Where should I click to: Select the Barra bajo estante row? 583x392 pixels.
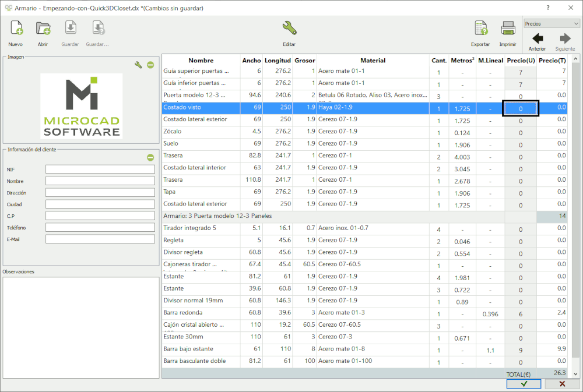(365, 349)
